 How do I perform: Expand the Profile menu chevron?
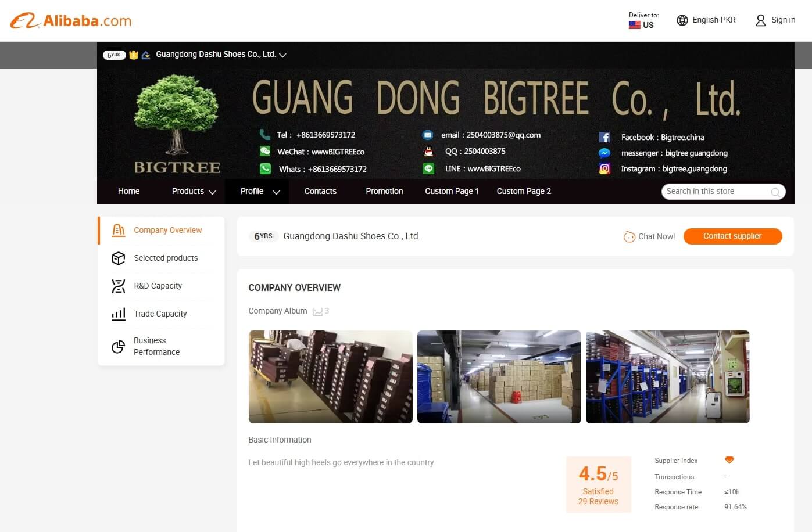pyautogui.click(x=276, y=192)
